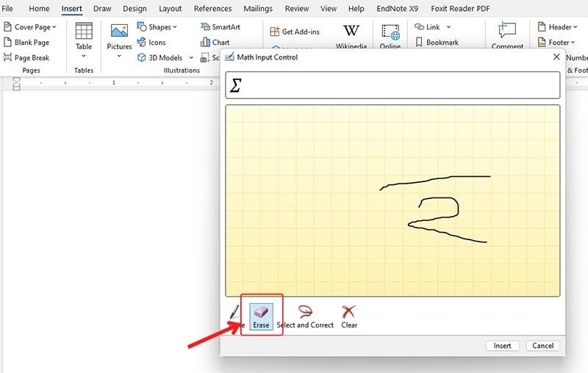
Task: Select the Insert ribbon tab
Action: pyautogui.click(x=71, y=8)
